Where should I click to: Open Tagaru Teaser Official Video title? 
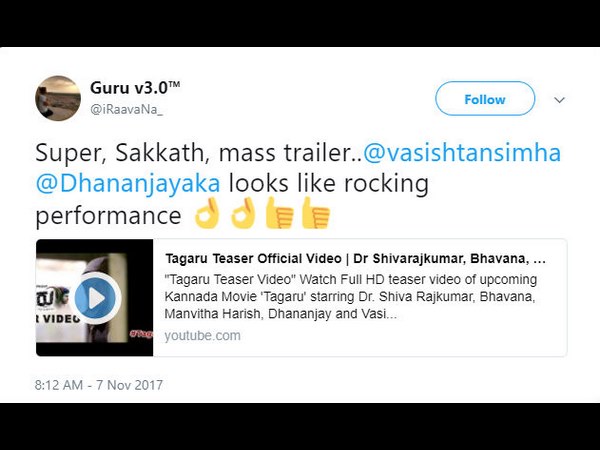355,259
